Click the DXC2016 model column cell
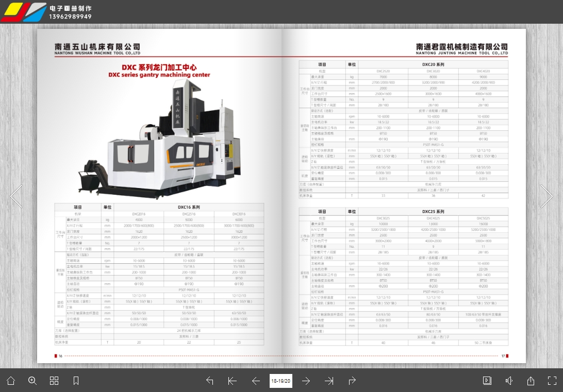 [139, 214]
